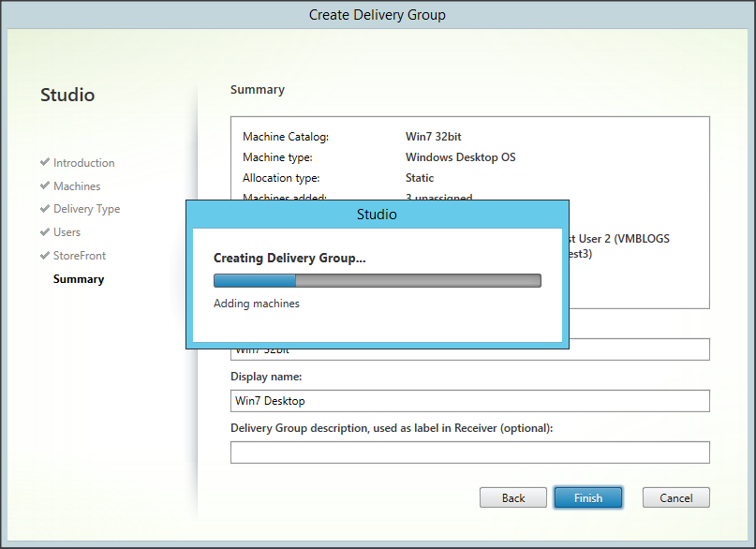Click the checkmark icon beside Introduction

point(45,162)
